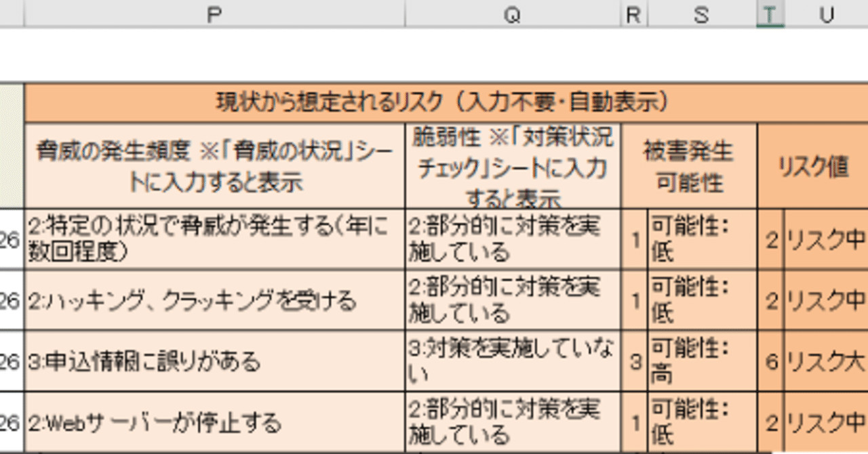The image size is (868, 454).
Task: Select risk value 2 in Webサーバー row
Action: [x=770, y=423]
